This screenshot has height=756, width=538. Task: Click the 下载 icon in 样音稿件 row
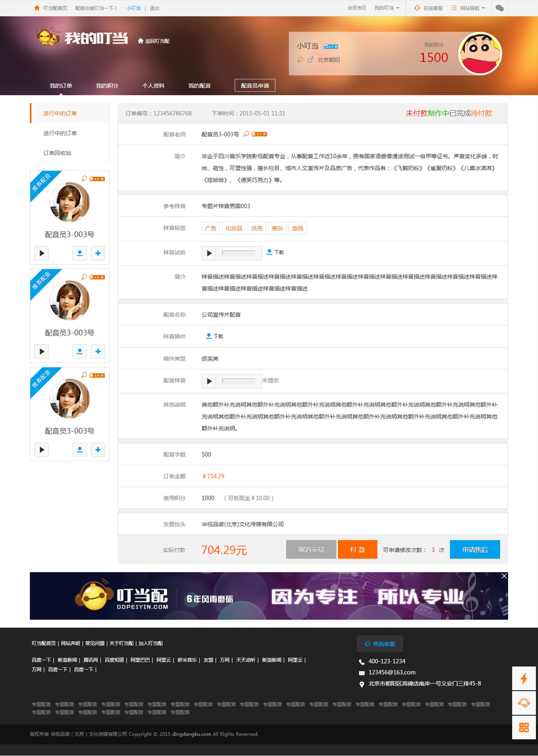[x=208, y=336]
